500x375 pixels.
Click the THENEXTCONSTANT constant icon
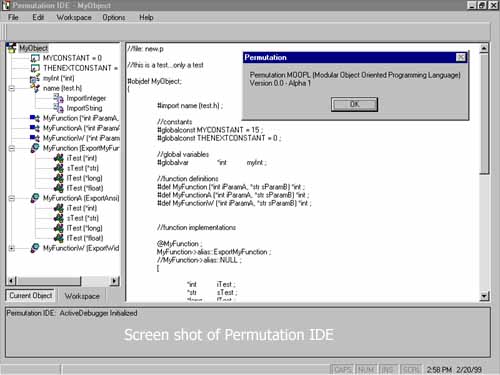point(35,68)
